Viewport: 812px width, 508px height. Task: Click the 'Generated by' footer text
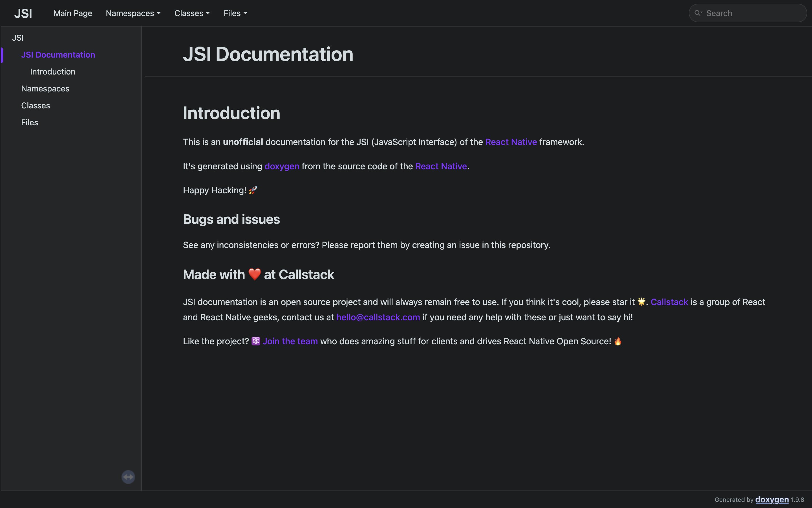[734, 500]
